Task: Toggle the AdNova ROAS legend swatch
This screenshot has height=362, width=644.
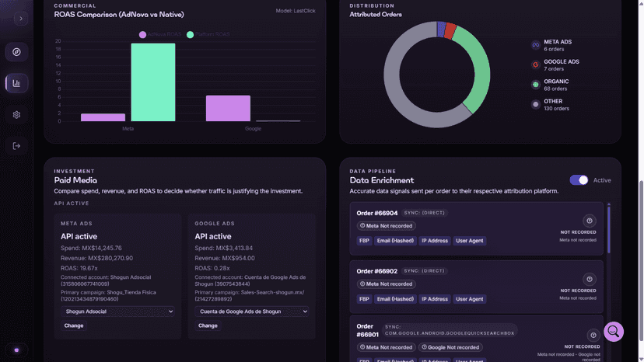Action: point(142,34)
